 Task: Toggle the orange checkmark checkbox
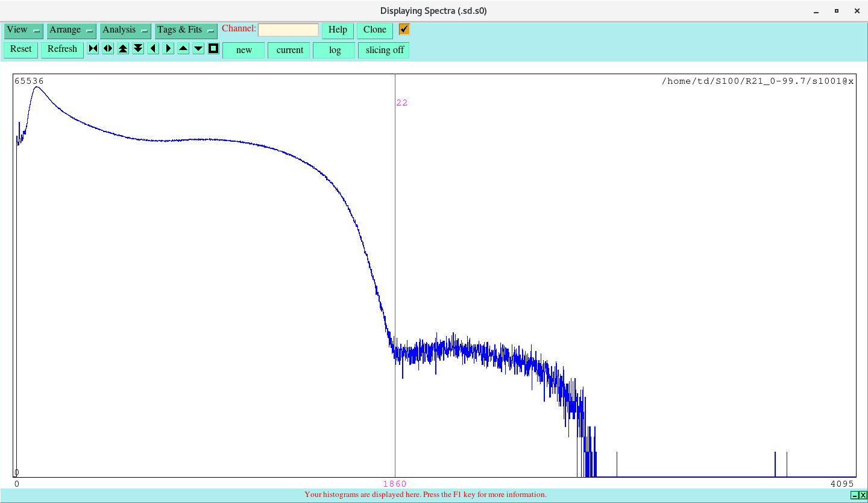coord(403,29)
